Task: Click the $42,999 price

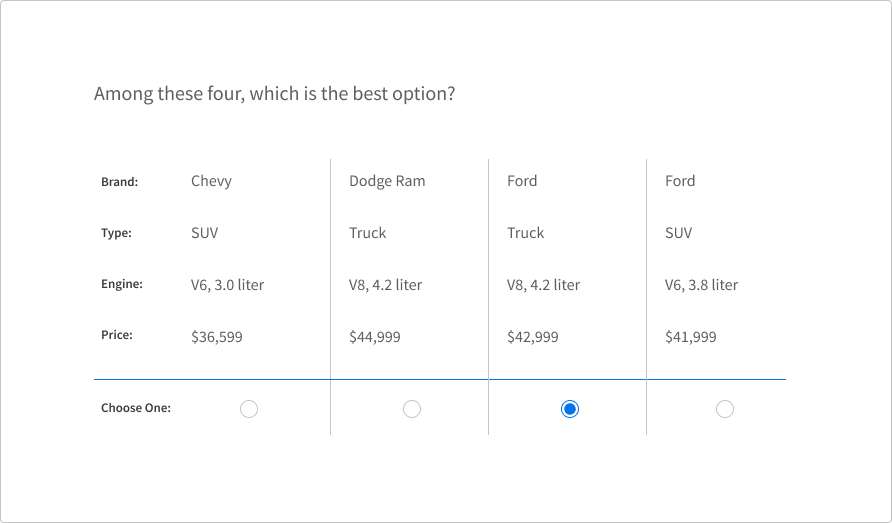Action: (533, 337)
